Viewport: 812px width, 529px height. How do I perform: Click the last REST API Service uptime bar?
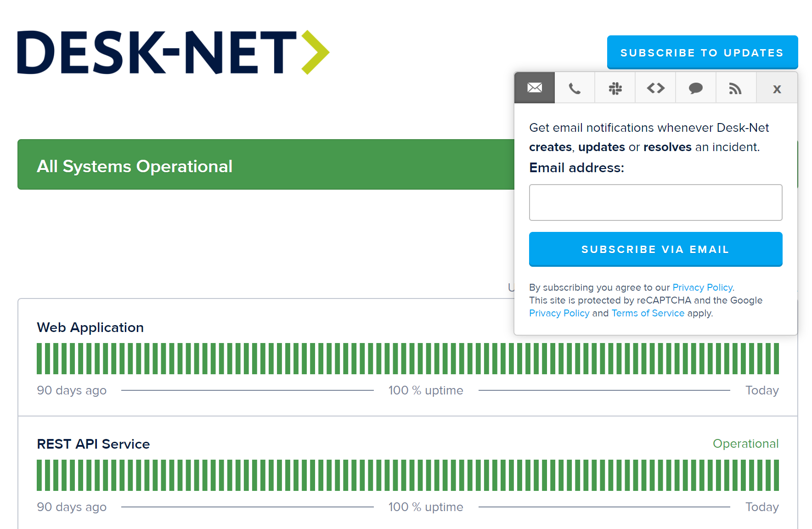pyautogui.click(x=776, y=475)
